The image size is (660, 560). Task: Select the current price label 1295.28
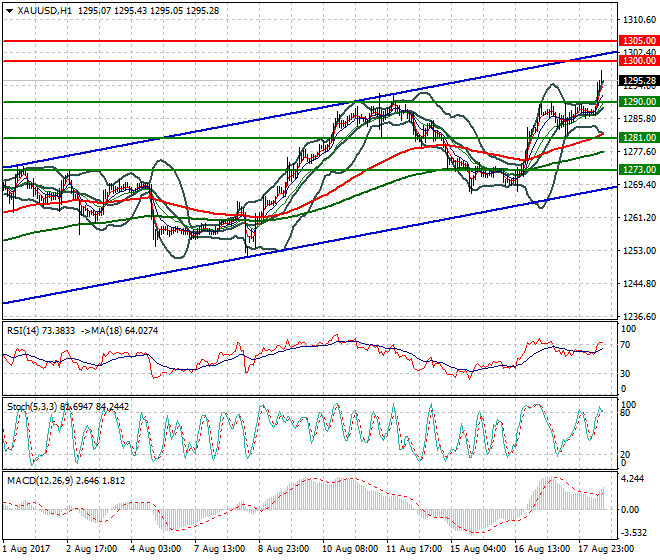pyautogui.click(x=639, y=80)
